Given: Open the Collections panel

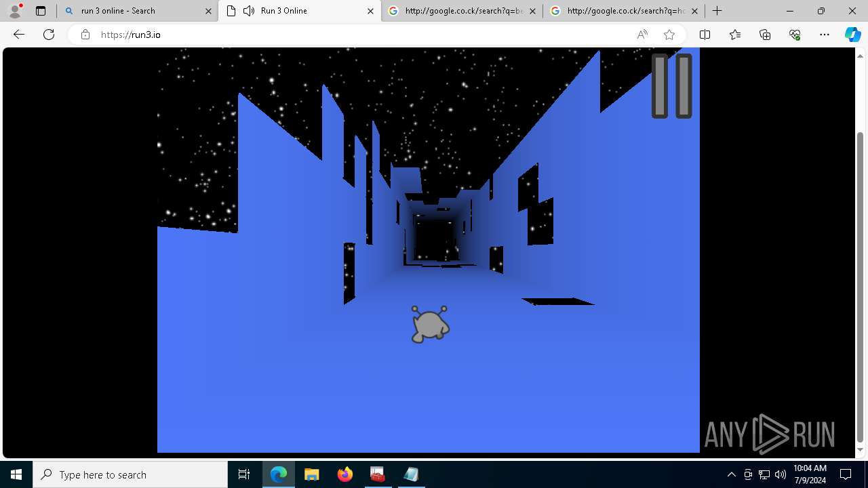Looking at the screenshot, I should tap(765, 35).
